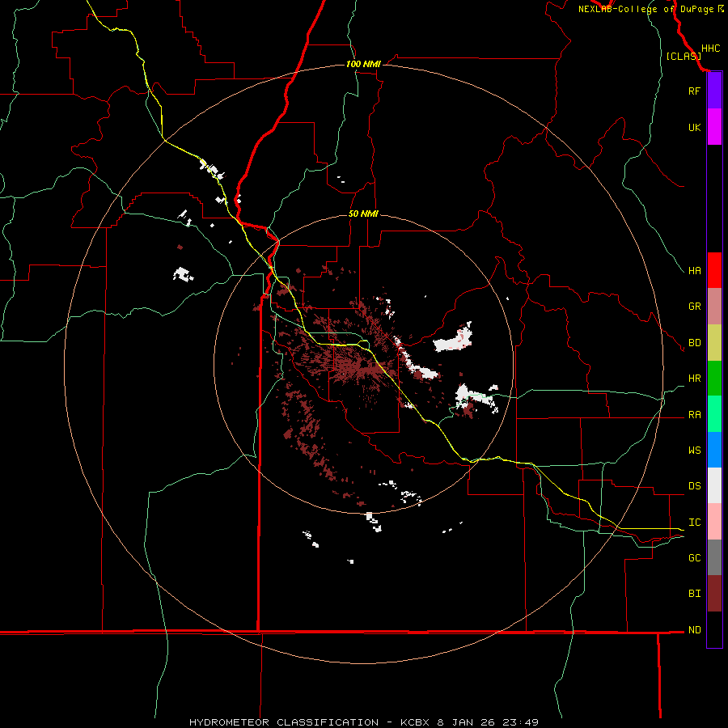Click the RF purple legend swatch
This screenshot has height=728, width=728.
click(x=714, y=91)
